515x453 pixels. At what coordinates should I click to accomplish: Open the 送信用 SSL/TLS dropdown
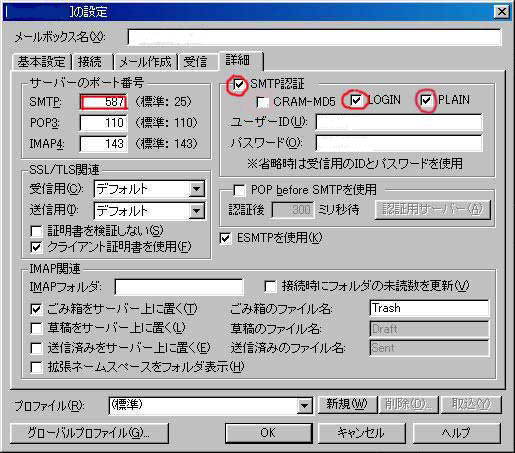(197, 211)
